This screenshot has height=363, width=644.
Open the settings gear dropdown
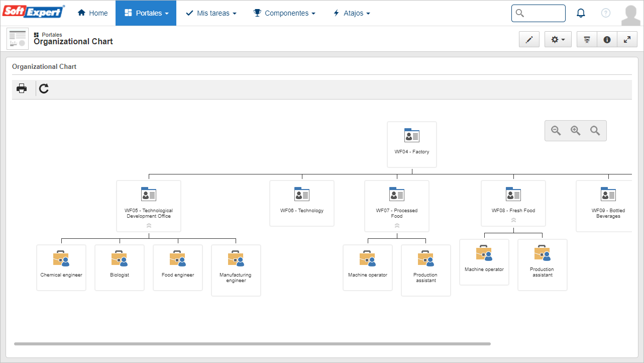click(x=558, y=39)
